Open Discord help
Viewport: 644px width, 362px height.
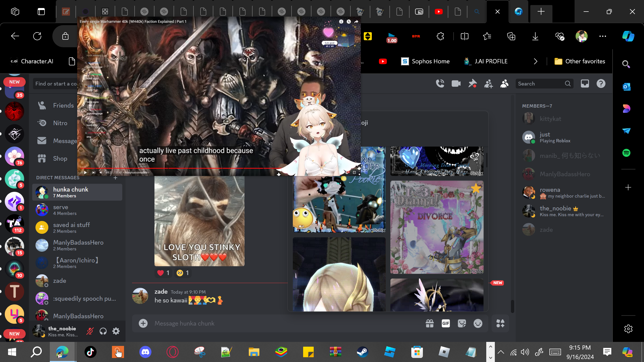click(601, 83)
